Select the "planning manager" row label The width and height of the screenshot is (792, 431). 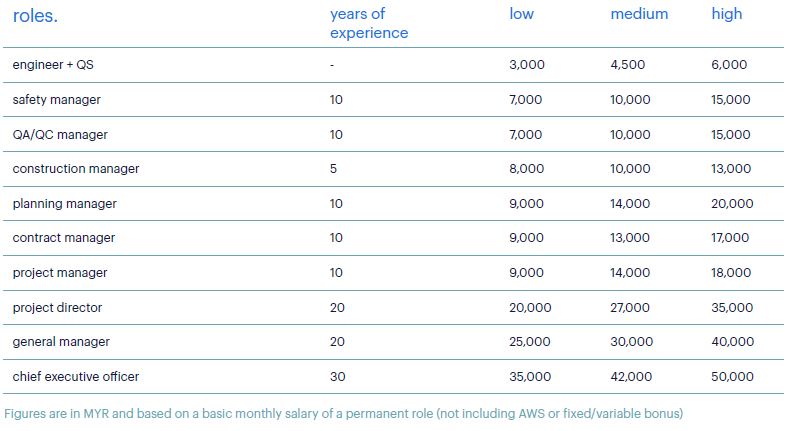coord(64,204)
